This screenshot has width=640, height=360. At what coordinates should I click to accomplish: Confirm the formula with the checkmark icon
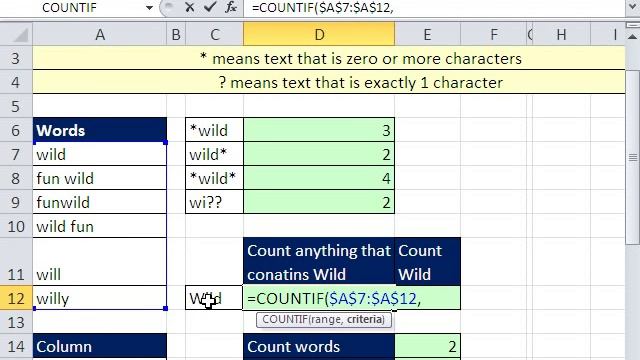click(x=210, y=7)
